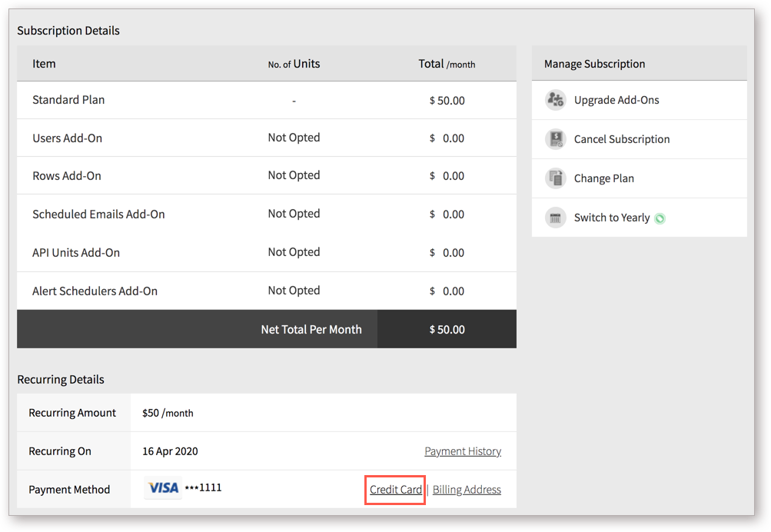Click the Standard Plan row
The image size is (771, 532).
pos(267,100)
